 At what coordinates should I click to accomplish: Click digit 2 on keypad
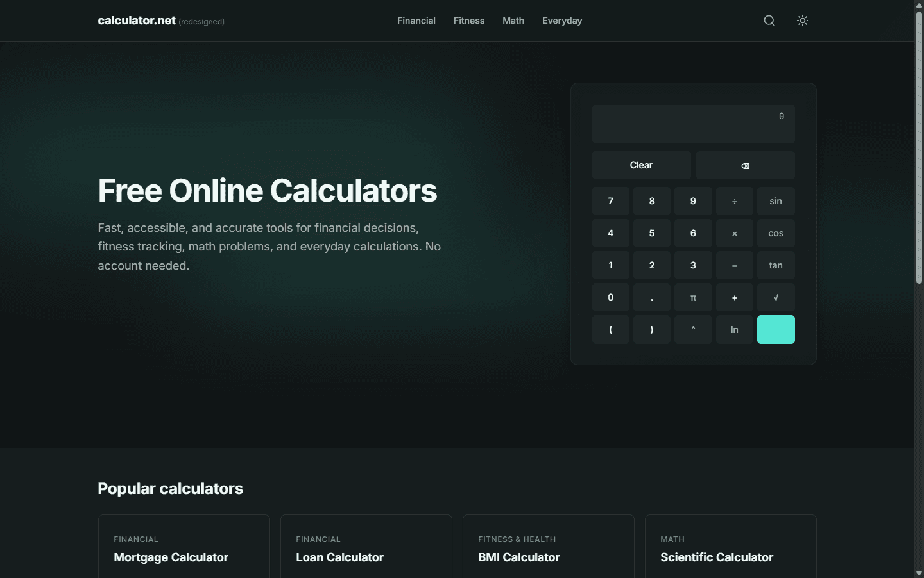tap(652, 265)
